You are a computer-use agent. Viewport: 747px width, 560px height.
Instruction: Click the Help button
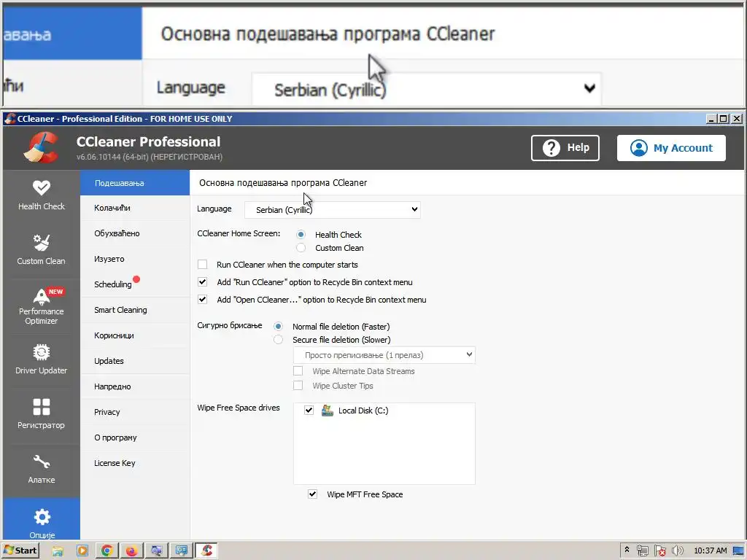(565, 147)
